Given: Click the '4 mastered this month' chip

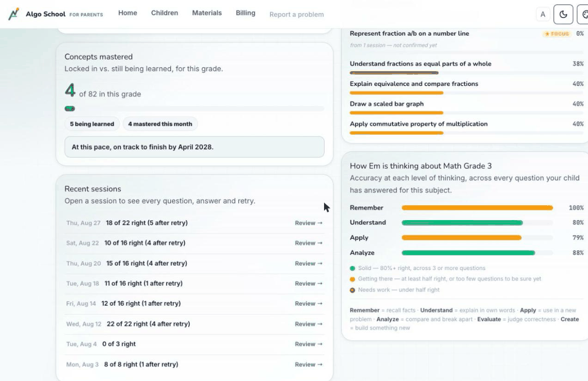Looking at the screenshot, I should coord(160,124).
